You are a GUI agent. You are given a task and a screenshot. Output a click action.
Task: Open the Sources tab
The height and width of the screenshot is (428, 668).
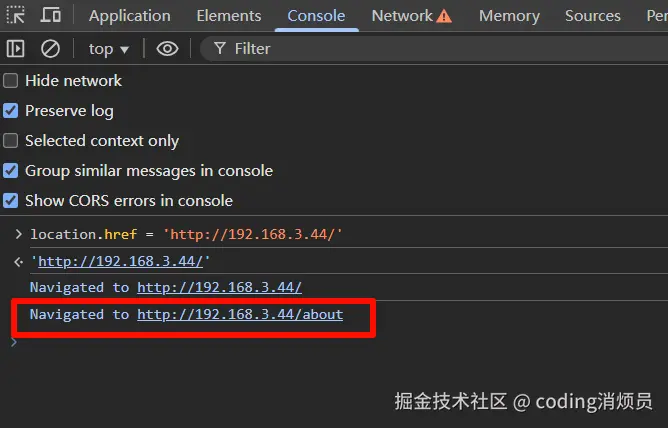[592, 16]
